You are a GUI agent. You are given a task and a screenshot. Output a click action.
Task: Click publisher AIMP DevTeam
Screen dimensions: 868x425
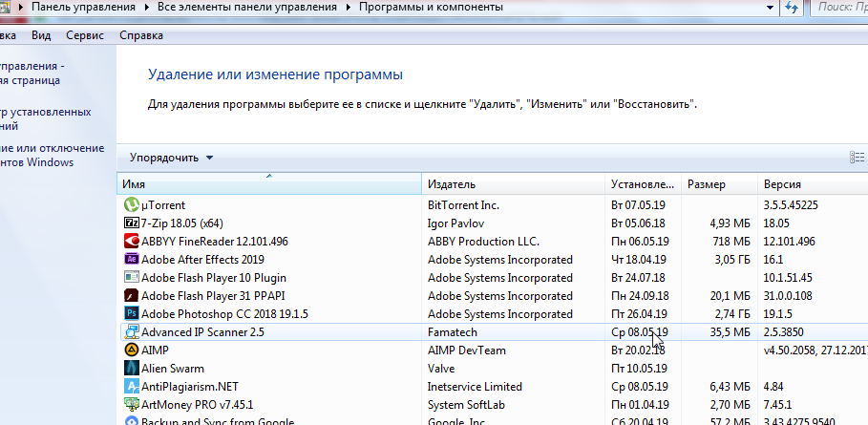click(x=467, y=351)
